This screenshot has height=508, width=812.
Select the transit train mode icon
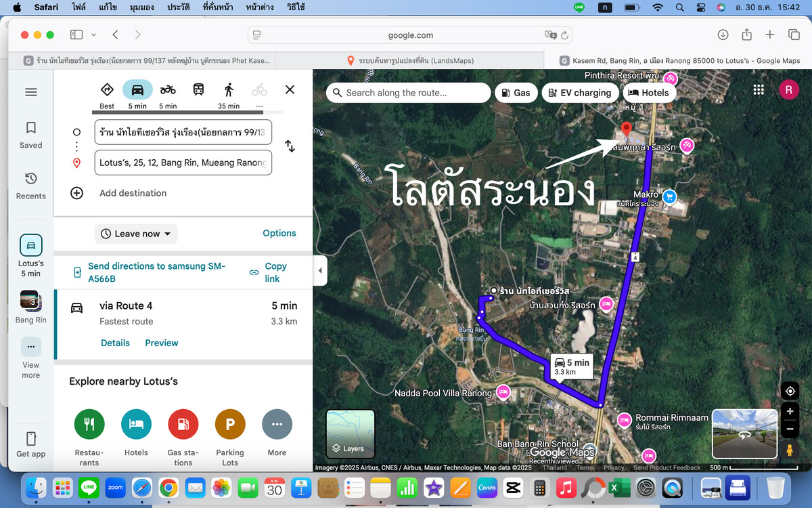coord(198,90)
